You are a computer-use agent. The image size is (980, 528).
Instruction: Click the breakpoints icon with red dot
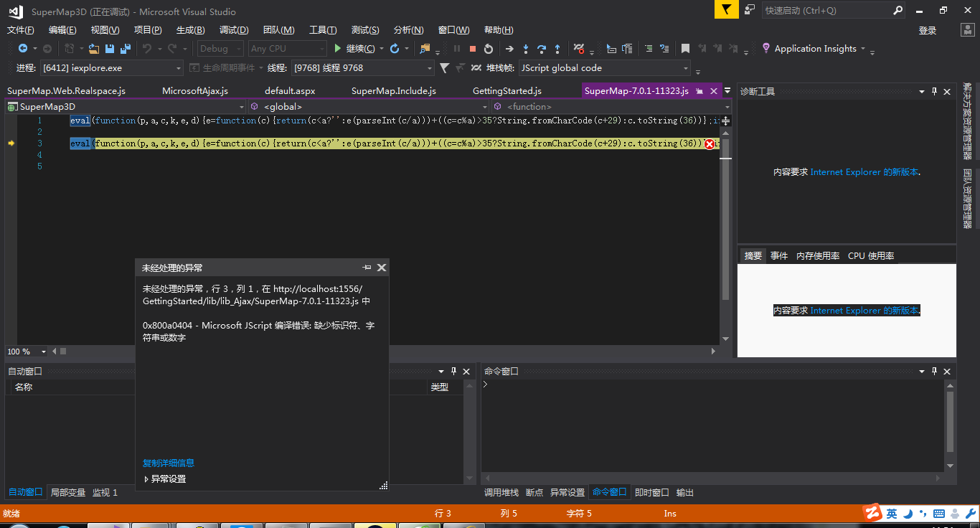(x=579, y=49)
